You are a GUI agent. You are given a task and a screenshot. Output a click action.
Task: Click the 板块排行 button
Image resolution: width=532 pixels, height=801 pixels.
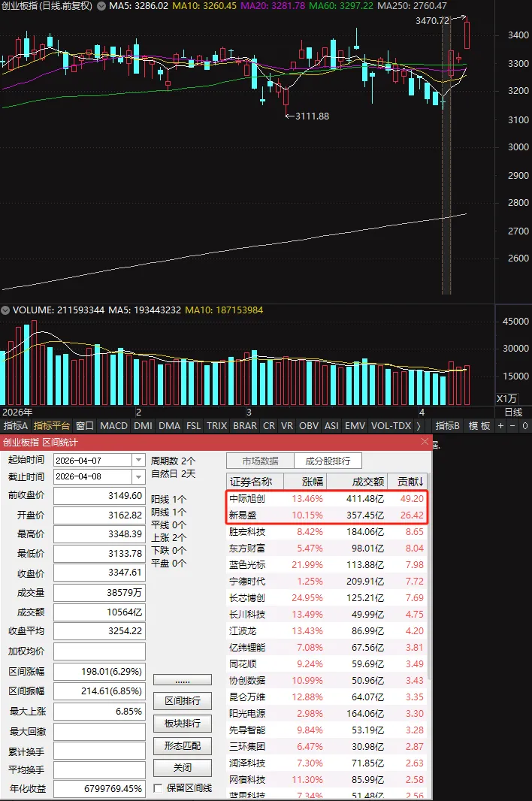(x=183, y=724)
